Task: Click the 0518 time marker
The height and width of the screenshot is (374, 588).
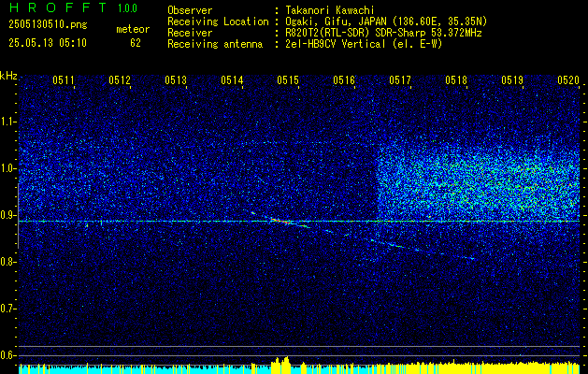Action: point(456,79)
